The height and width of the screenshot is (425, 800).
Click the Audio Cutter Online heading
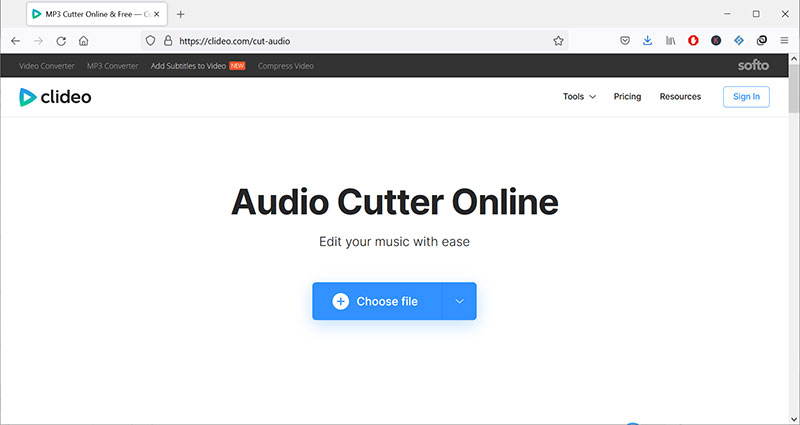tap(394, 203)
